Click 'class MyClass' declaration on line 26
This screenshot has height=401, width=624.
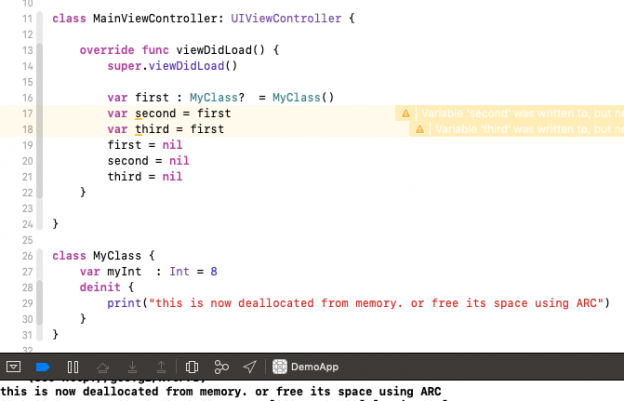tap(97, 256)
